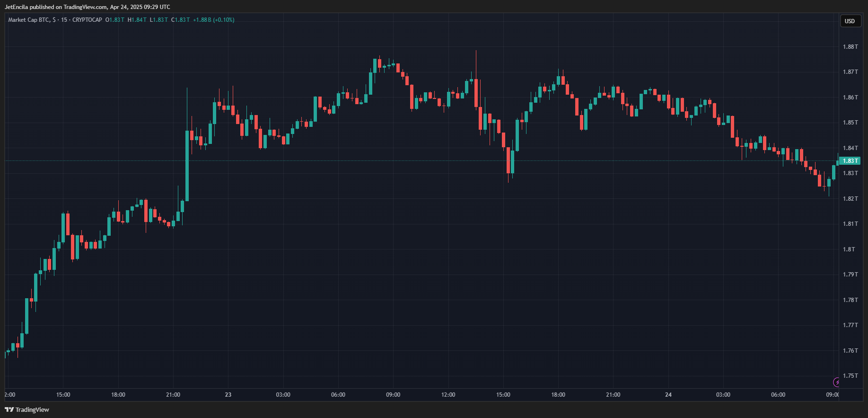
Task: Select the 23 date marker on the time axis
Action: click(228, 395)
